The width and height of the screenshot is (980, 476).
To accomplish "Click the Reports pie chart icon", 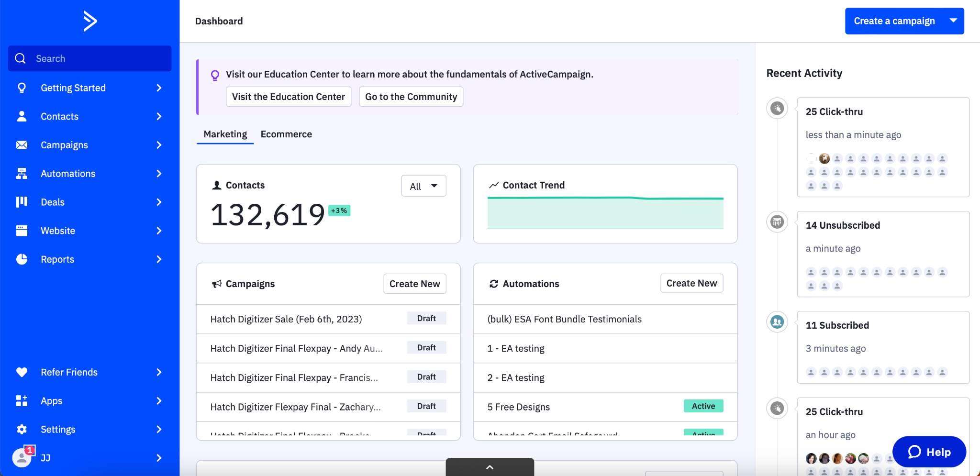I will (22, 259).
